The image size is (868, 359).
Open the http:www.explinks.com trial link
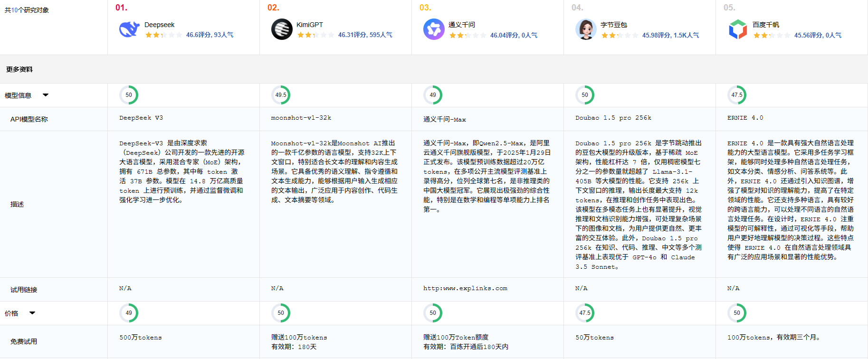[x=465, y=288]
